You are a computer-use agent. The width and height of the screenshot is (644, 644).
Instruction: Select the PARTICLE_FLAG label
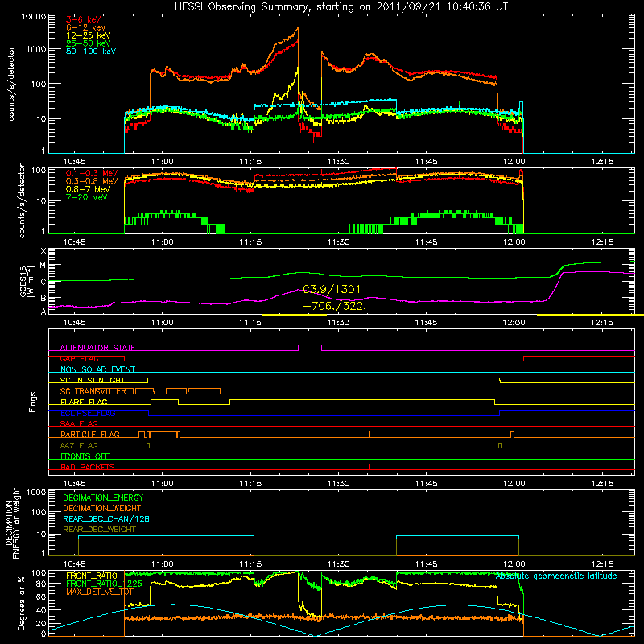click(x=90, y=434)
